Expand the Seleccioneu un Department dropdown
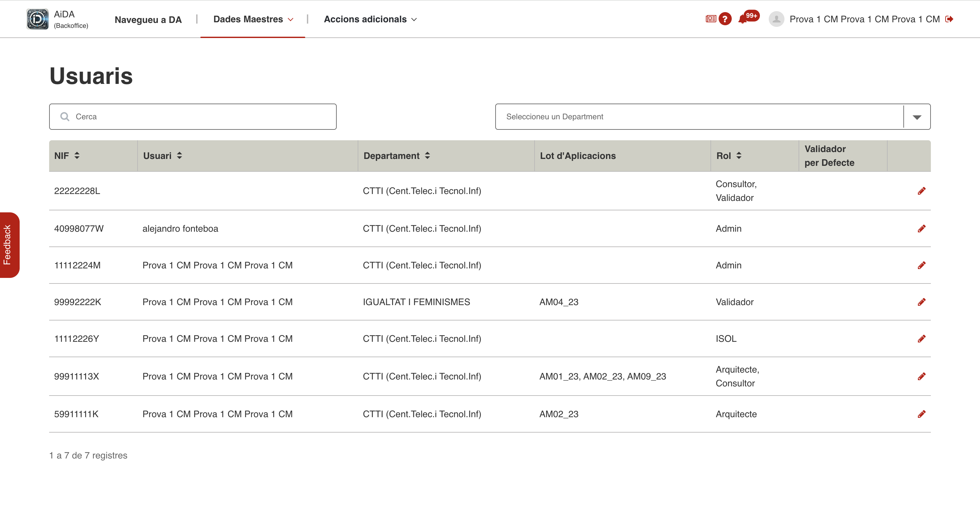The width and height of the screenshot is (980, 525). click(916, 117)
